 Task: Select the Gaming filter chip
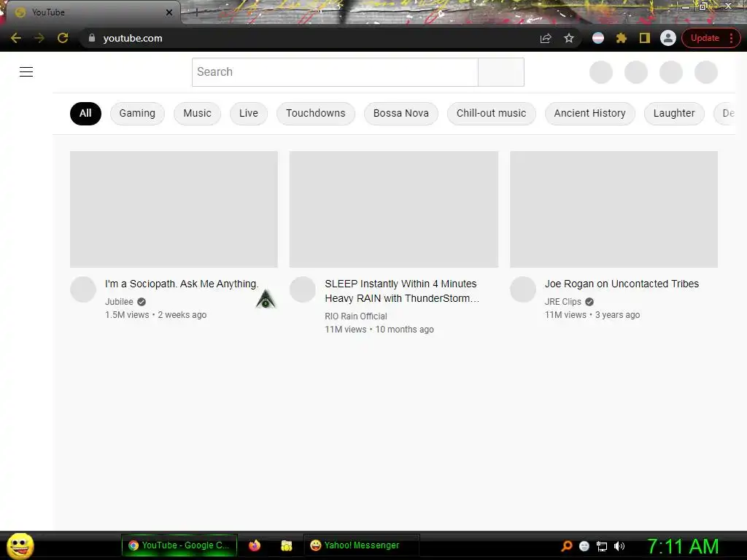[137, 113]
